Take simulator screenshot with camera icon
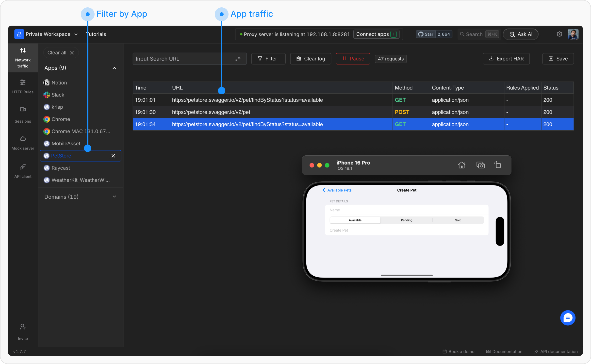The width and height of the screenshot is (591, 364). pos(480,165)
